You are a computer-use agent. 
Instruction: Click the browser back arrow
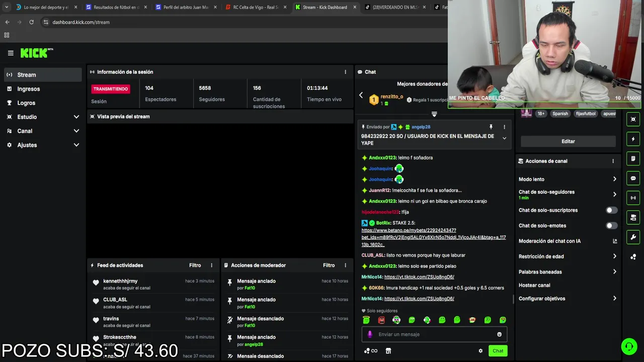7,22
